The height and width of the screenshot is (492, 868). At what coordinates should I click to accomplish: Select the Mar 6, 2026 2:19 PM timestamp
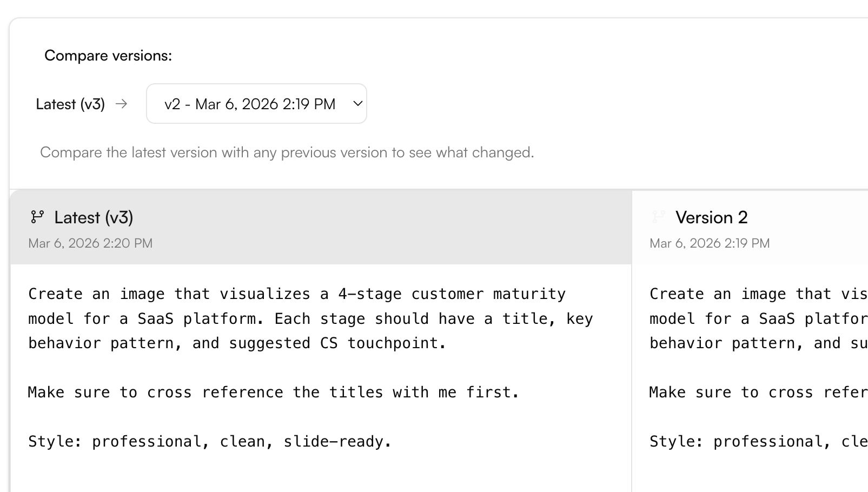pos(709,243)
